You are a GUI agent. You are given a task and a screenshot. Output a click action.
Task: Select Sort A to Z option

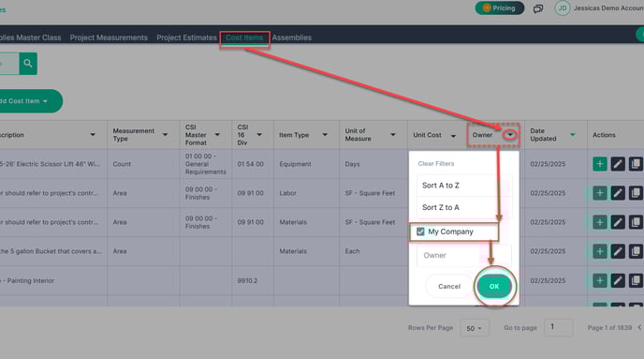pos(464,186)
